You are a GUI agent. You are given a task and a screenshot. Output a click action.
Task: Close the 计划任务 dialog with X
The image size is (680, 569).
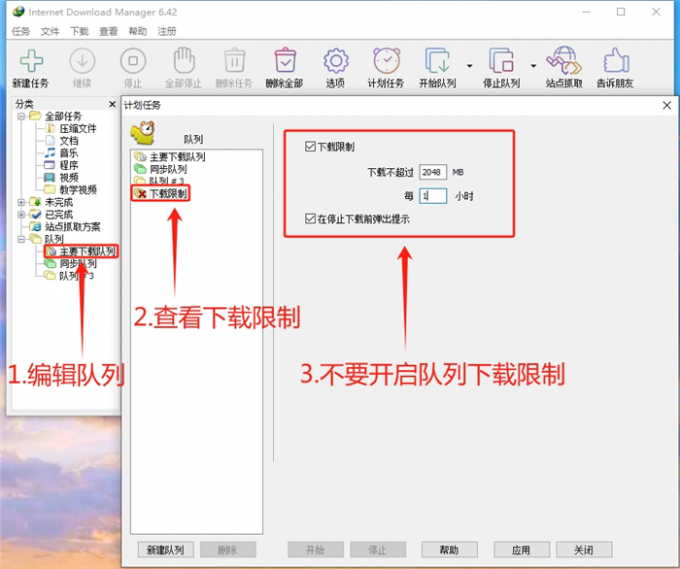coord(667,105)
